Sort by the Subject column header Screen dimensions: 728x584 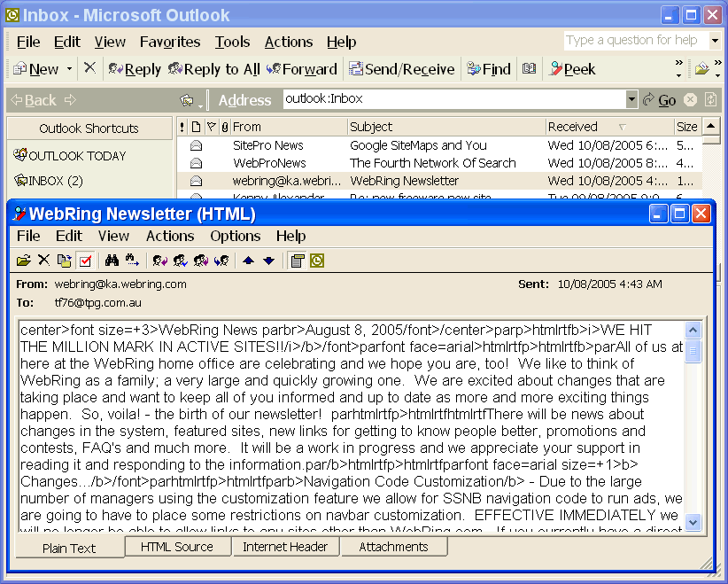click(x=445, y=127)
